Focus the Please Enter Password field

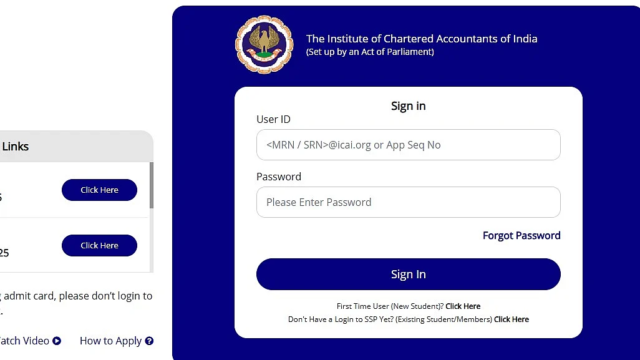click(x=408, y=202)
